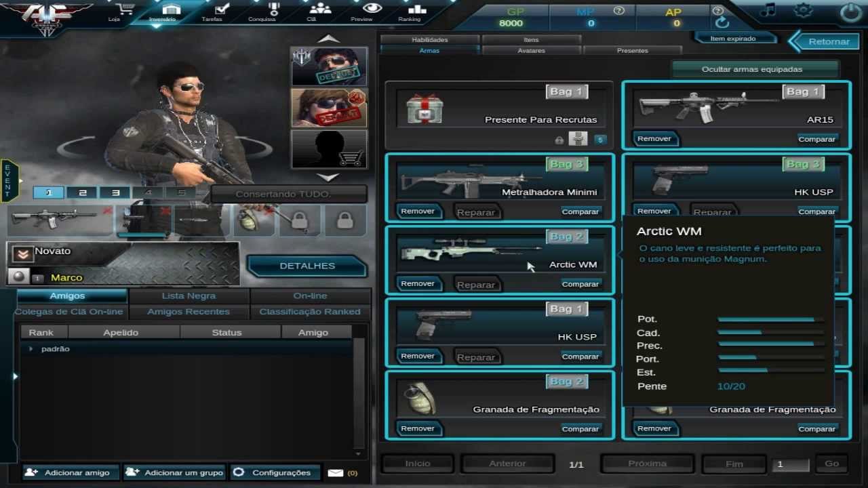This screenshot has height=488, width=868.
Task: Open the Ranking podium icon
Action: [x=417, y=9]
